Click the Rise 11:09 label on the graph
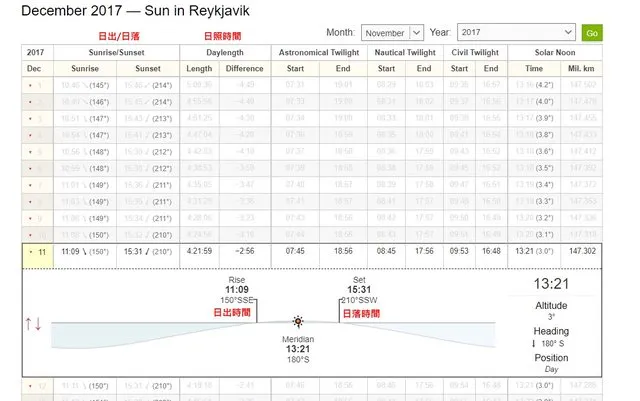Screen dimensions: 640x401 tap(237, 285)
